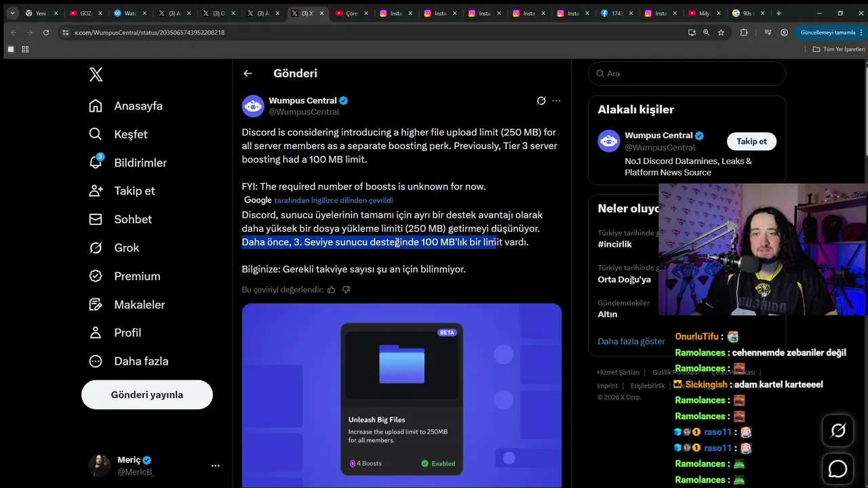868x488 pixels.
Task: Click Takip et button for Wumpus Central
Action: [x=751, y=141]
